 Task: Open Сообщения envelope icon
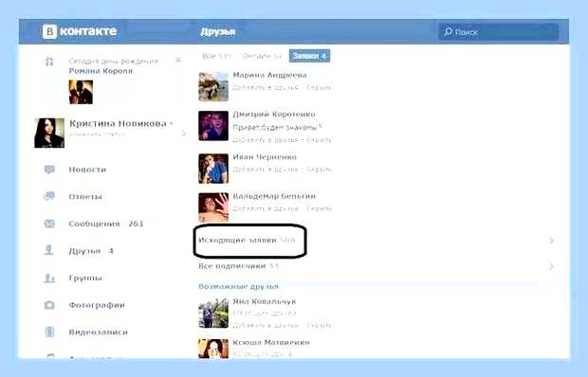point(49,224)
